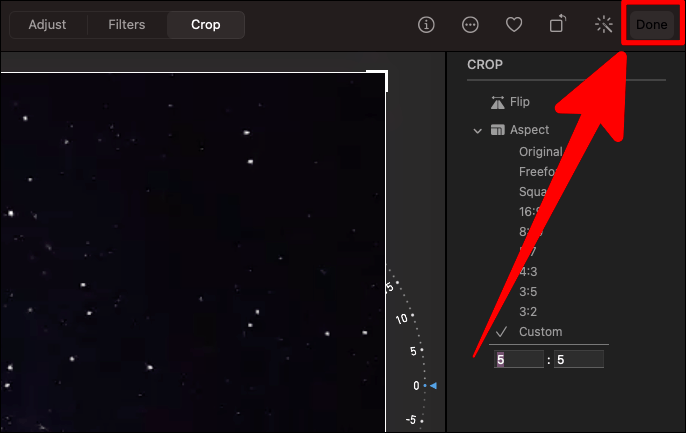The height and width of the screenshot is (433, 686).
Task: Click the custom height field
Action: pos(579,360)
